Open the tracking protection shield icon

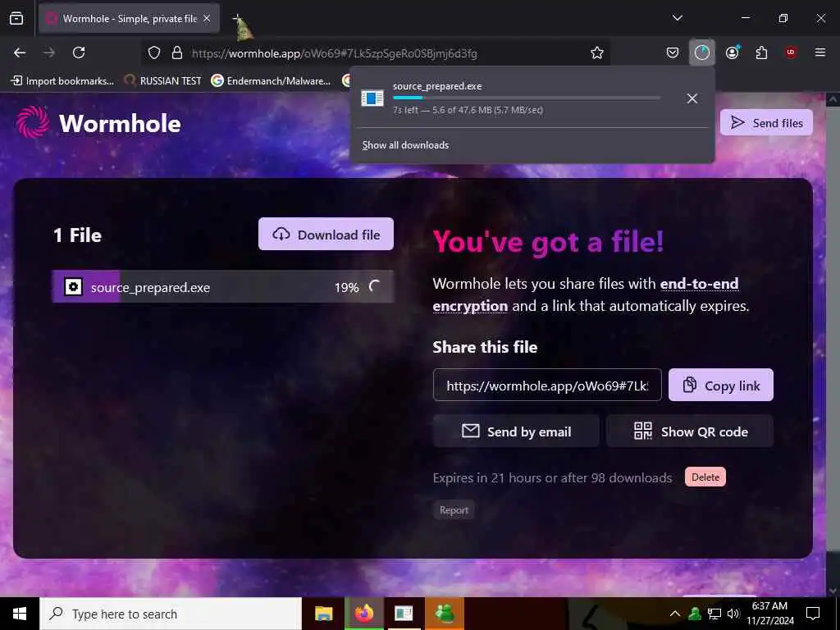pyautogui.click(x=154, y=52)
